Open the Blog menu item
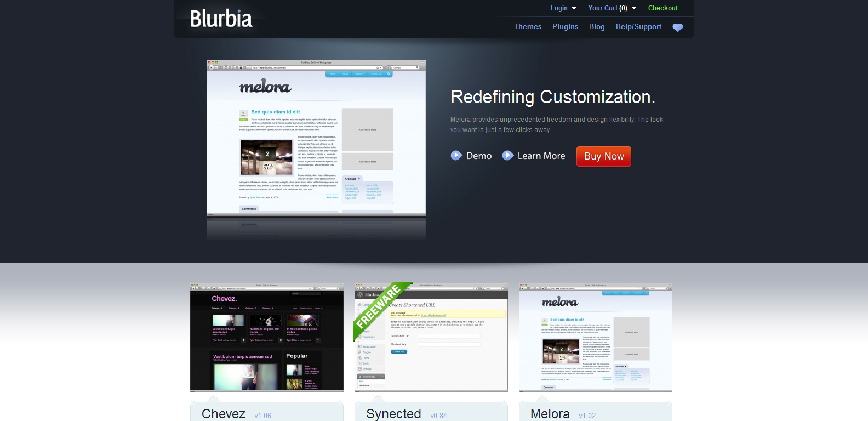The image size is (868, 421). (597, 27)
